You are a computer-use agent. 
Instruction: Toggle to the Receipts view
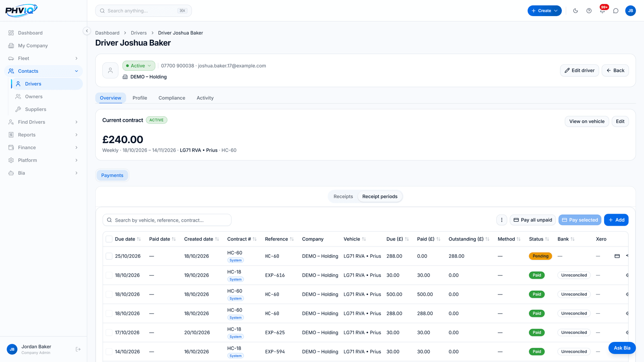click(343, 197)
